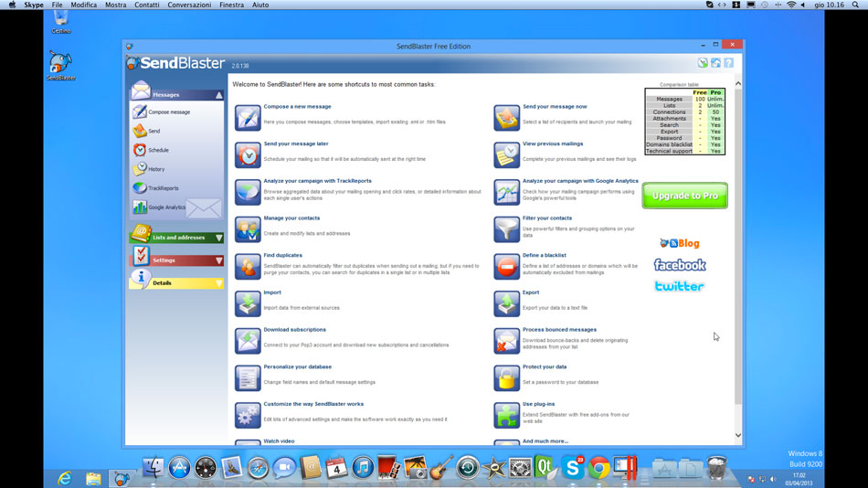The height and width of the screenshot is (488, 868).
Task: Click the scroll down arrow of the main panel
Action: point(738,435)
